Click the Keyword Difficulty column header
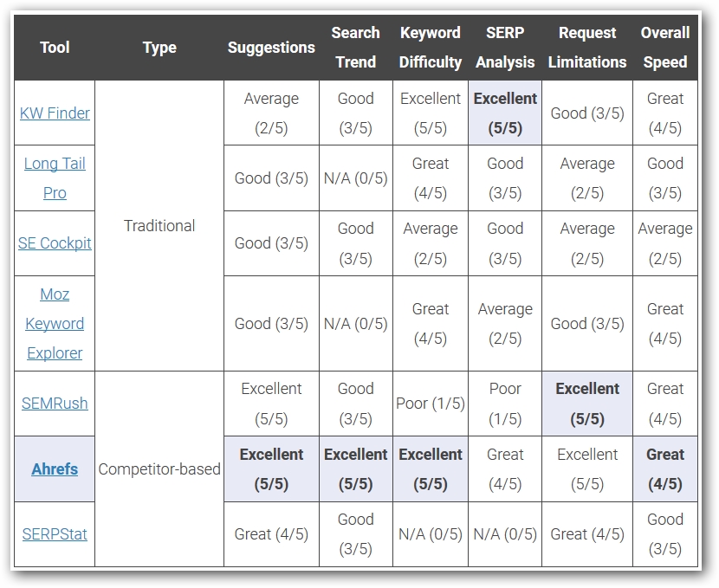Screen dimensions: 719x588 click(x=431, y=48)
